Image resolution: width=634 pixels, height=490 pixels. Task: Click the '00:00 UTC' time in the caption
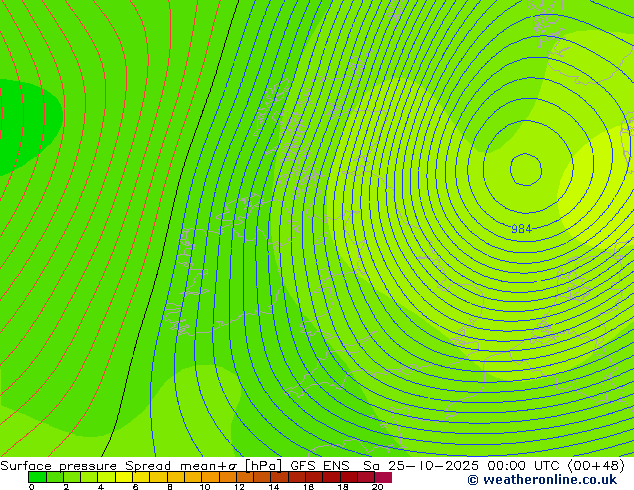(523, 466)
